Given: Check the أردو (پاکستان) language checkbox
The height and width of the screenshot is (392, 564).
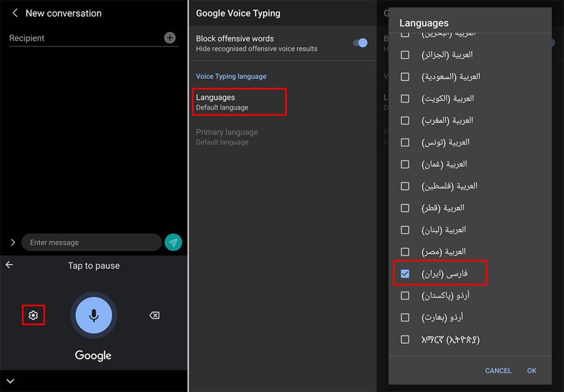Looking at the screenshot, I should [405, 295].
